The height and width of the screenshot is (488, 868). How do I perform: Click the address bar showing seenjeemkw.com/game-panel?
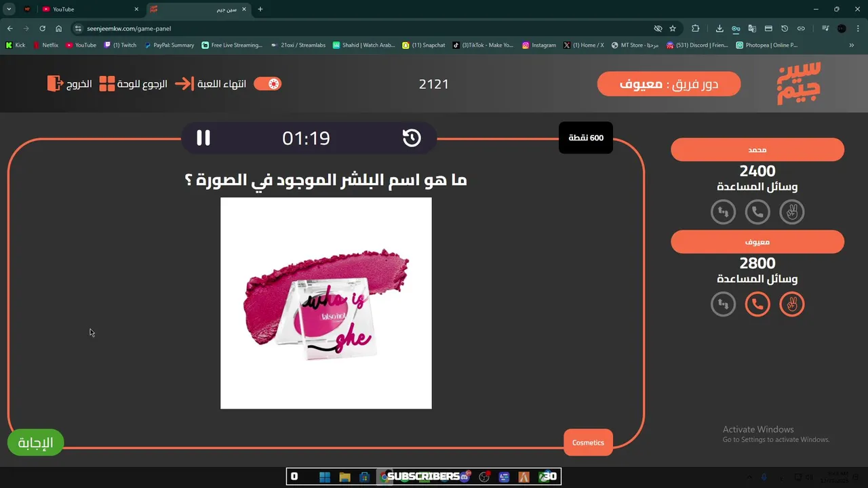coord(366,28)
